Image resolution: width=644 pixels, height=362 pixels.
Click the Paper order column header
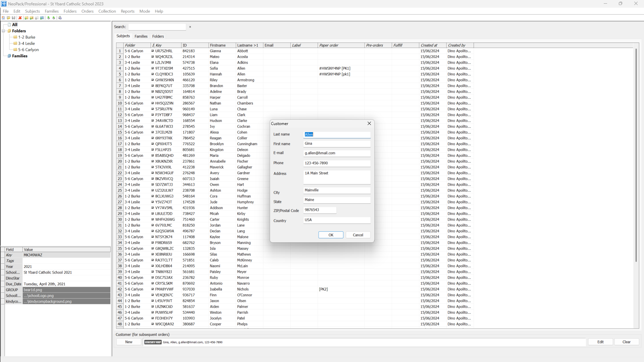point(341,45)
